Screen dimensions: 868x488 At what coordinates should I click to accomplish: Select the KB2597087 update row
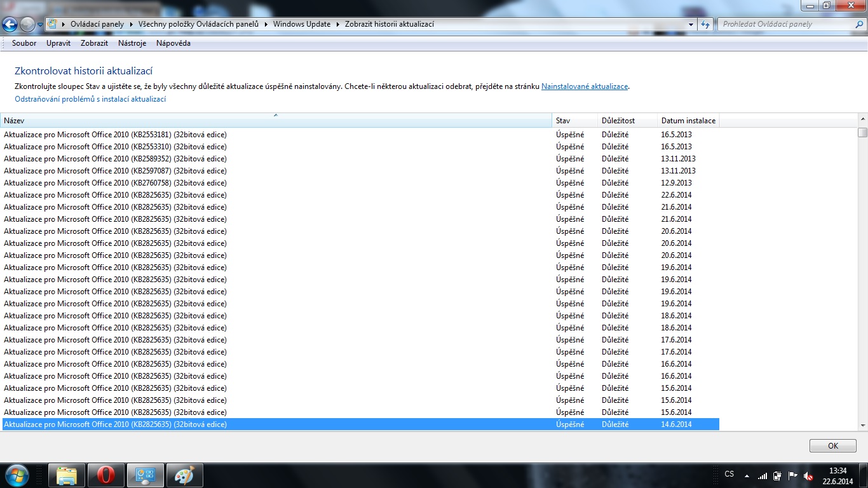[360, 171]
